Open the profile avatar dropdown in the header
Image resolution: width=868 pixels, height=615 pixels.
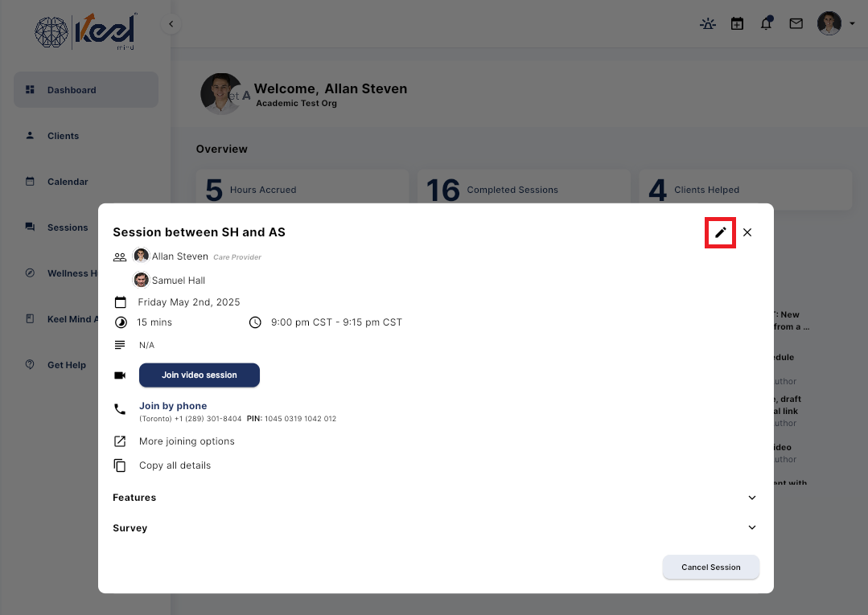pos(829,23)
